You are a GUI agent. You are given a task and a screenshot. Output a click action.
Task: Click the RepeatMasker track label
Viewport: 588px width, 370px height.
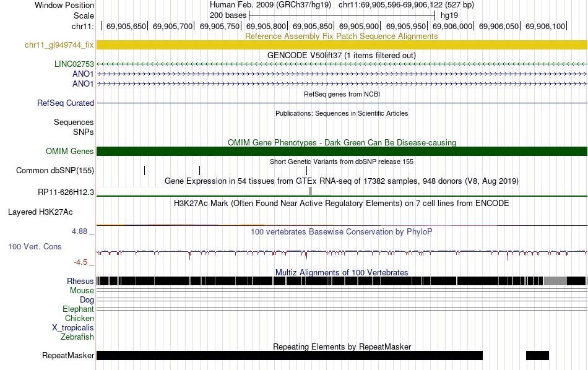coord(68,355)
